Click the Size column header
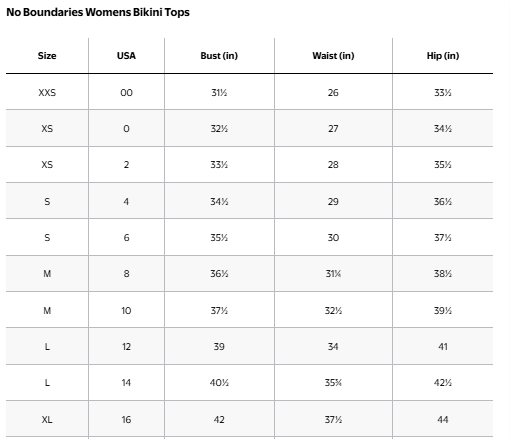 tap(47, 56)
